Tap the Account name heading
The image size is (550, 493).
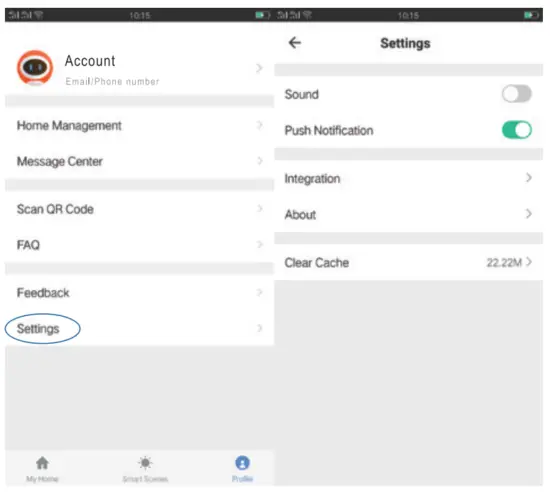(x=90, y=61)
